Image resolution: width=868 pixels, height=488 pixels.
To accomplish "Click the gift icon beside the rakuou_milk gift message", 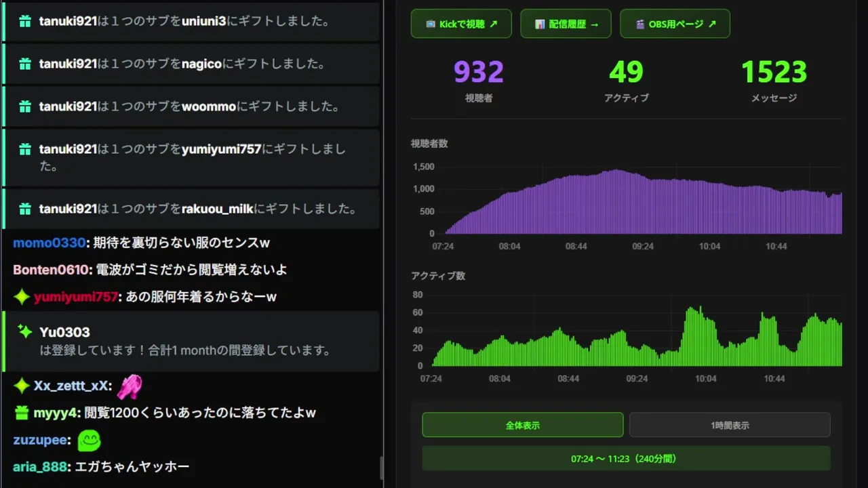I will [x=25, y=209].
